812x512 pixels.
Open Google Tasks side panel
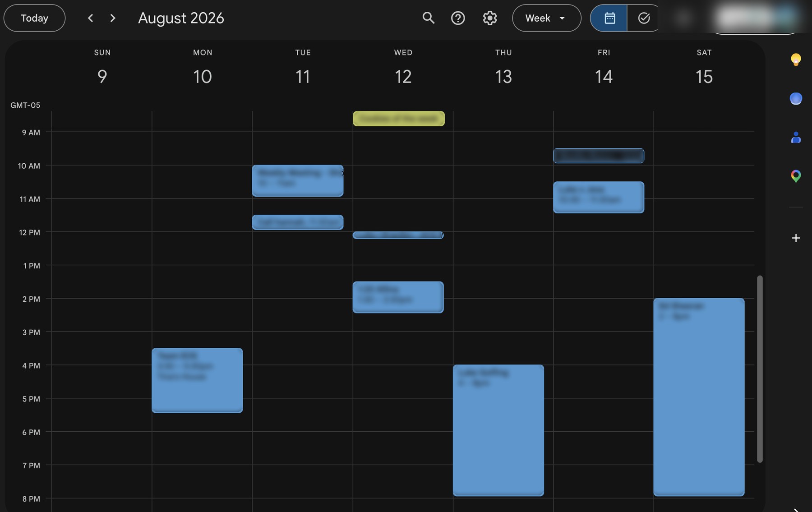pos(796,98)
